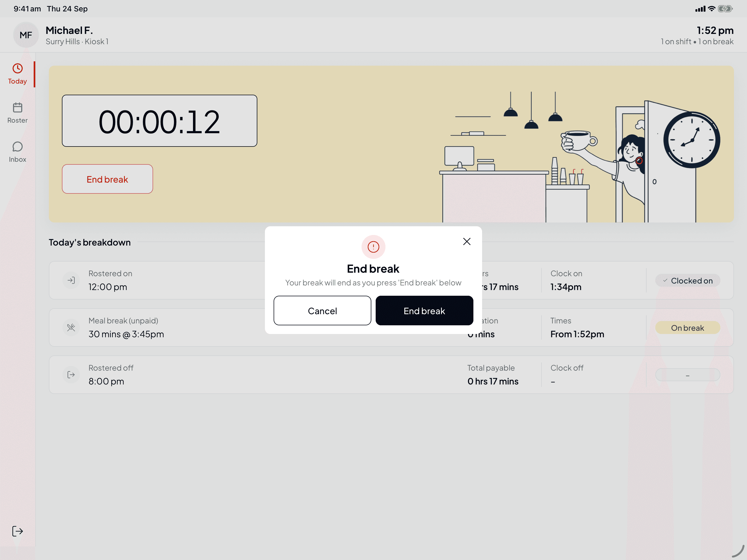The height and width of the screenshot is (560, 747).
Task: Click the Rostered off arrow icon
Action: (x=71, y=375)
